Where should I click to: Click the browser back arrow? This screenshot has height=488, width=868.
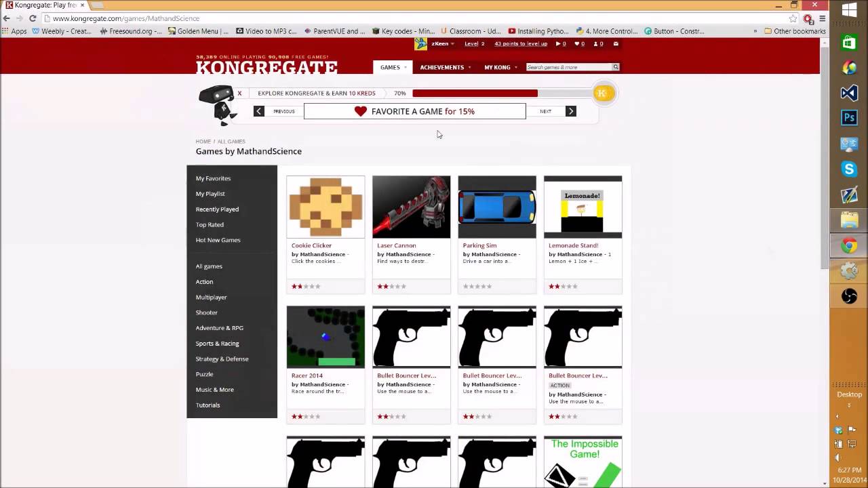coord(7,18)
